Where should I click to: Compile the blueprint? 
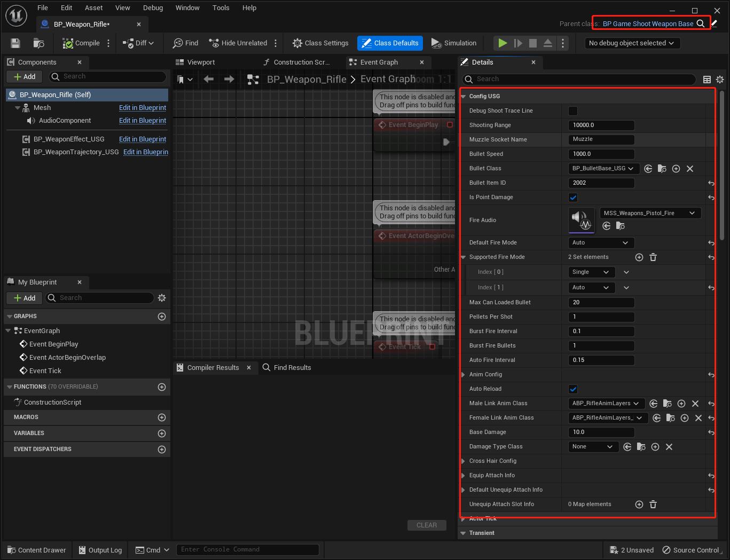(x=81, y=43)
